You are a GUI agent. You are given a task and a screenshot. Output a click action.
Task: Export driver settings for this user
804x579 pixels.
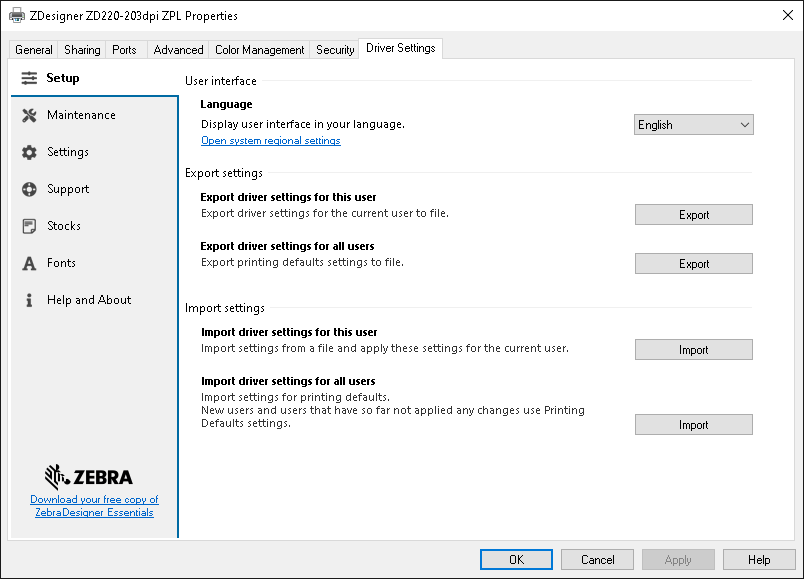pyautogui.click(x=693, y=214)
